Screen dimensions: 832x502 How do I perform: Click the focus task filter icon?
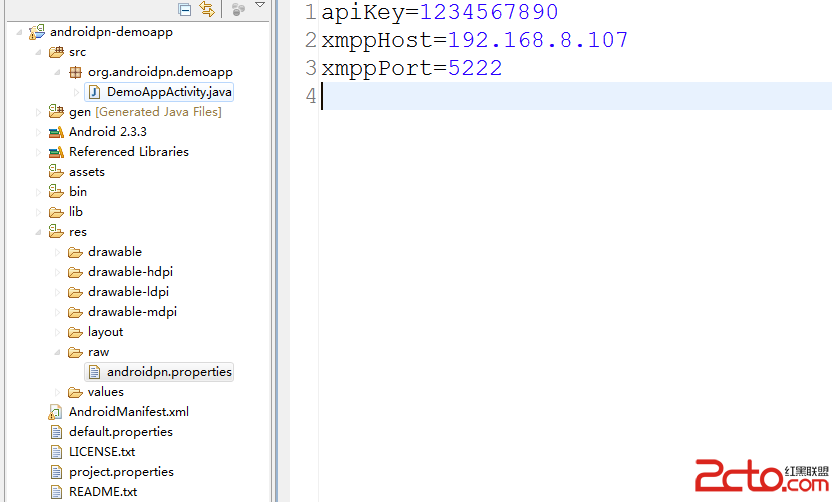point(238,9)
